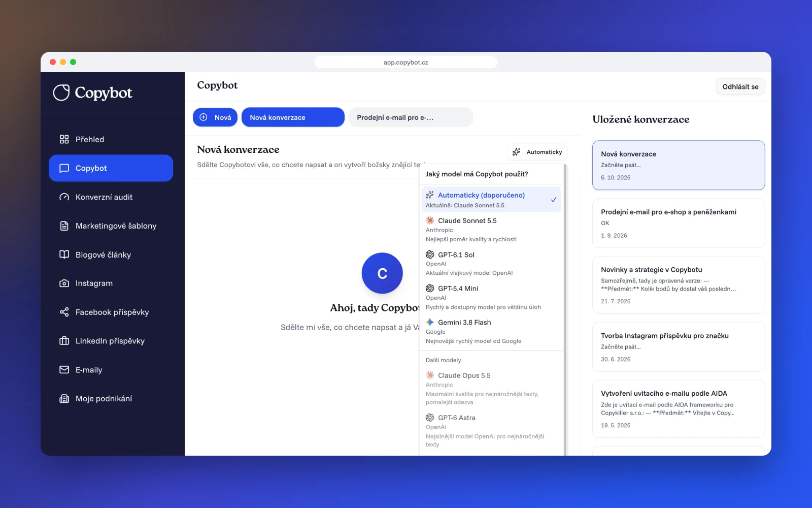Click the Facebook příspěvky share icon

[64, 312]
